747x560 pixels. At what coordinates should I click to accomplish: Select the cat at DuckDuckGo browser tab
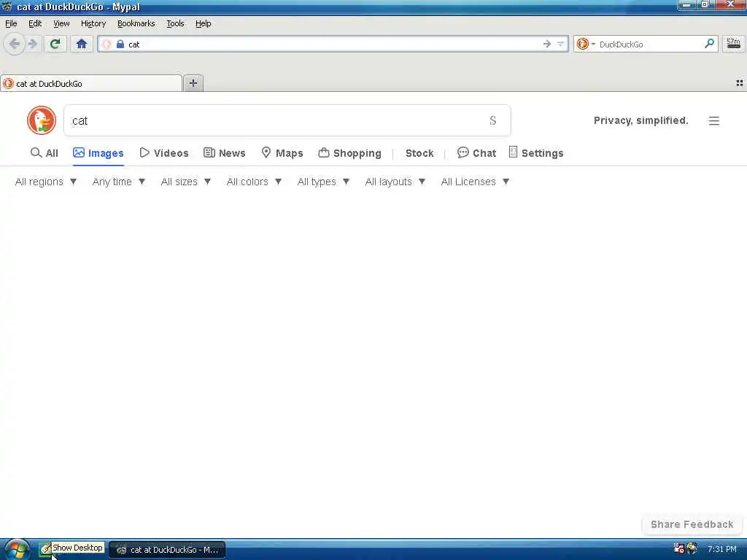[91, 84]
